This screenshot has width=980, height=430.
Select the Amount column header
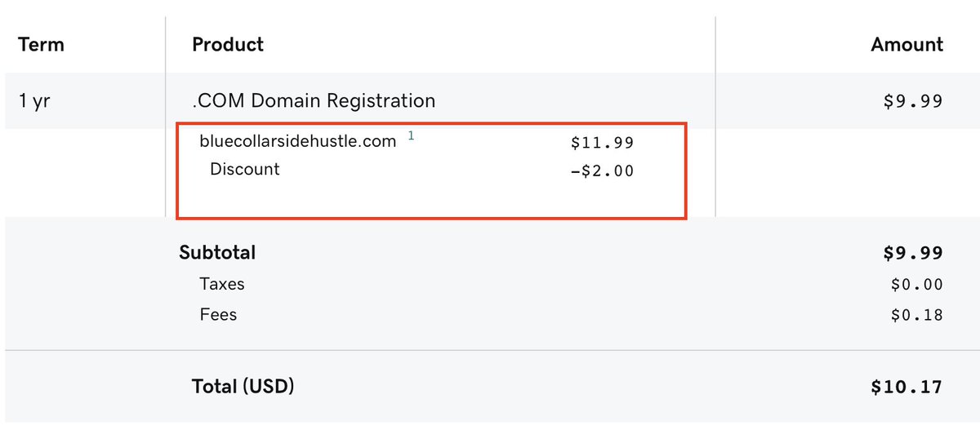coord(907,44)
